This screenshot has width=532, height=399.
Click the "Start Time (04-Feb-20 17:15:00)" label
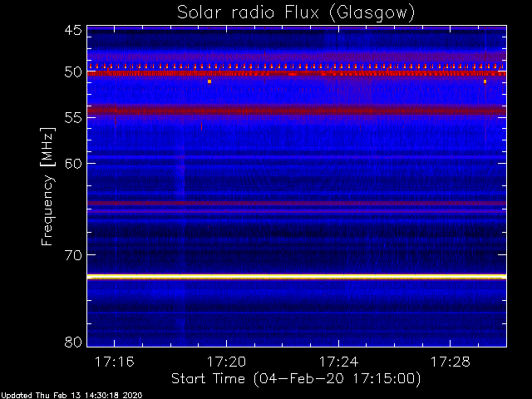click(x=296, y=379)
